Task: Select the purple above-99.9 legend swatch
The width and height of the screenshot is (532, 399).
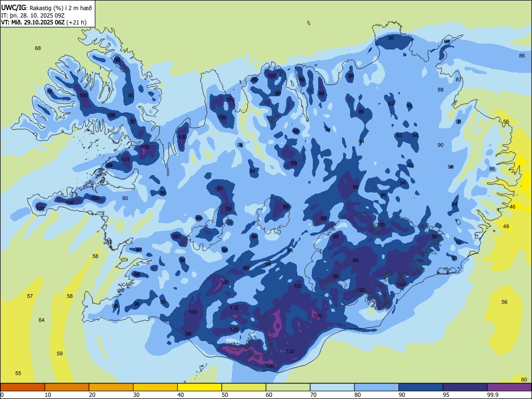Action: point(509,387)
